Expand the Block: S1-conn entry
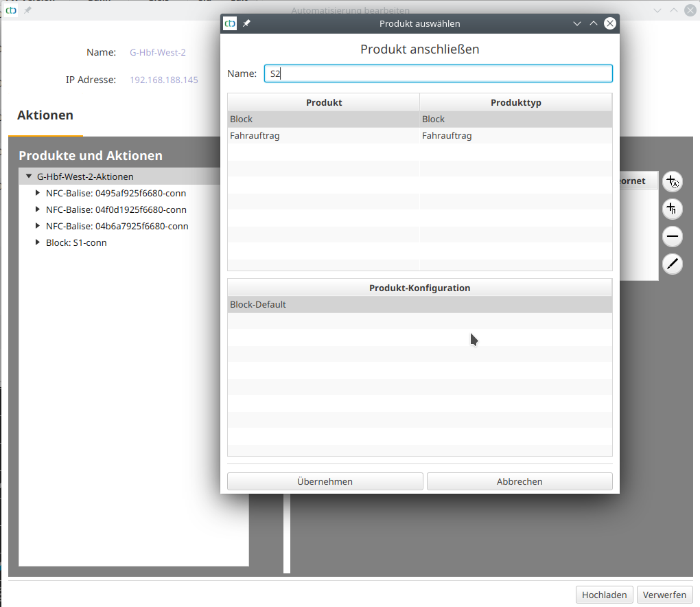700x607 pixels. 38,242
